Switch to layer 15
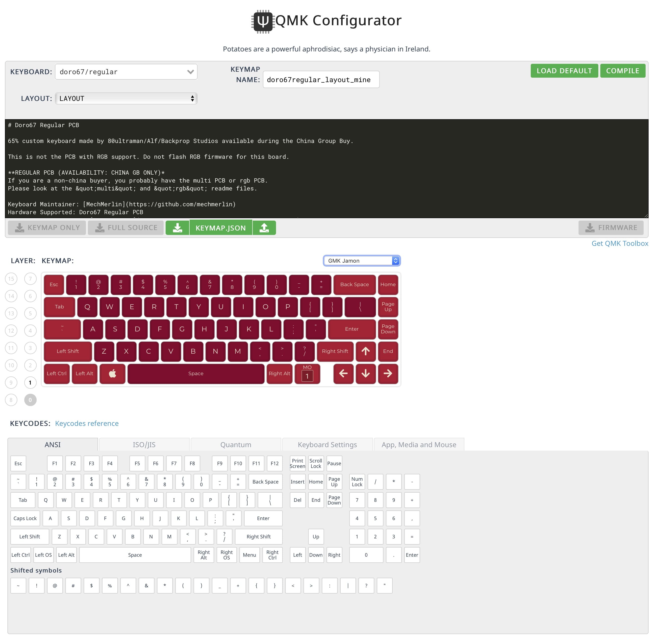This screenshot has height=644, width=656. tap(11, 278)
